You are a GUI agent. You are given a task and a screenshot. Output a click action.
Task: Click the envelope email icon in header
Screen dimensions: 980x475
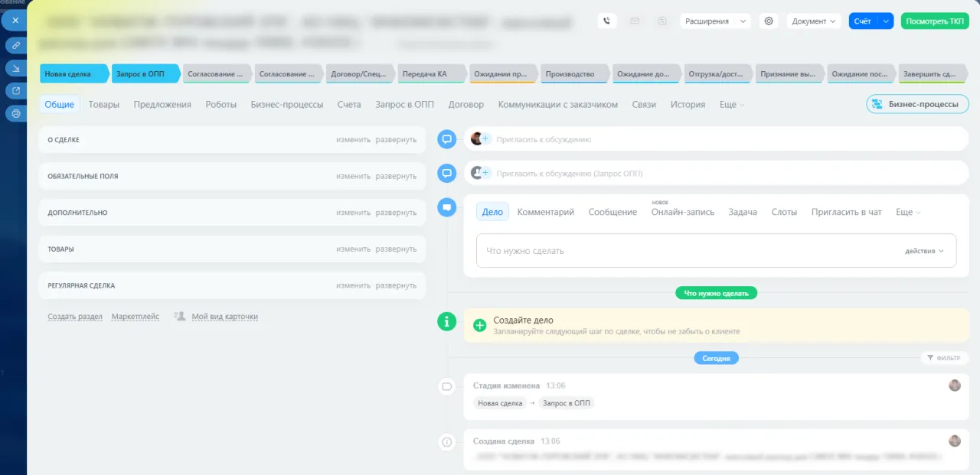(x=635, y=21)
